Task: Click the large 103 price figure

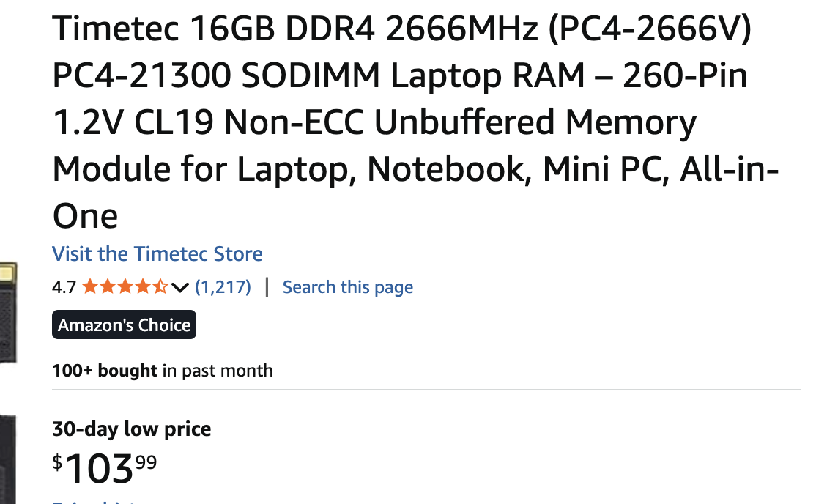Action: pos(100,469)
